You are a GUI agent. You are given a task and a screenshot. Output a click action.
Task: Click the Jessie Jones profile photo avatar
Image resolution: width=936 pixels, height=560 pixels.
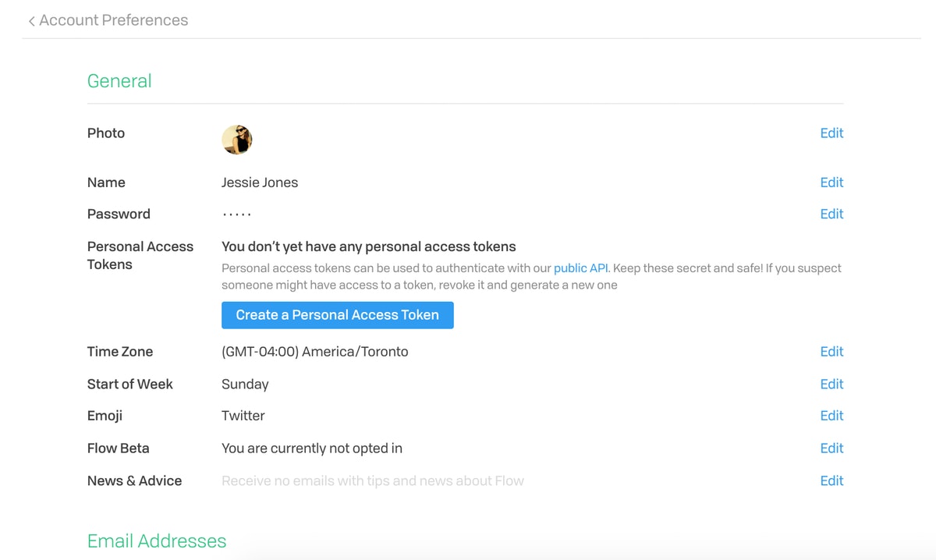click(x=237, y=140)
